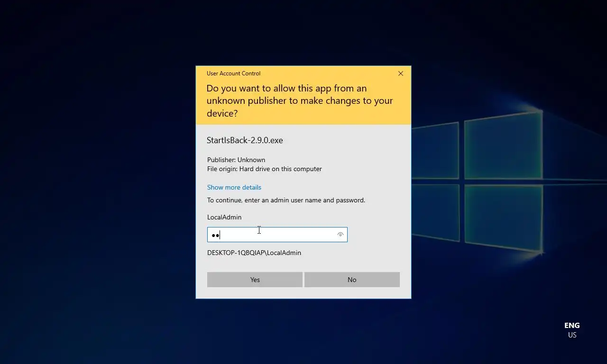Click the 'Do you want to allow' heading
This screenshot has height=364, width=607.
pyautogui.click(x=300, y=100)
